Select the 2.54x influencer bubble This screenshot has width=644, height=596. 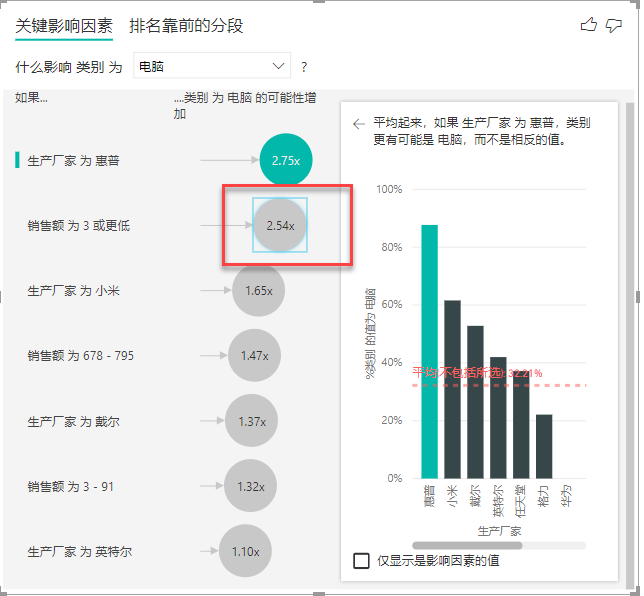pyautogui.click(x=280, y=225)
